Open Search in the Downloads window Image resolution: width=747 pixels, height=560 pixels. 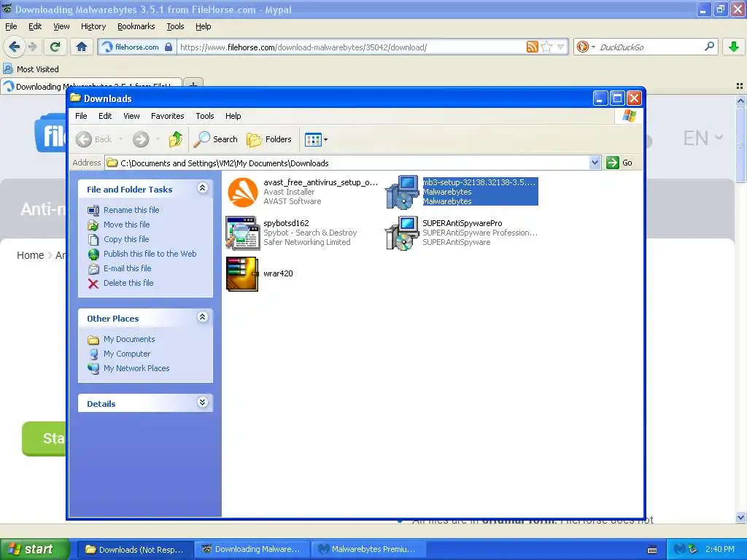[x=216, y=139]
